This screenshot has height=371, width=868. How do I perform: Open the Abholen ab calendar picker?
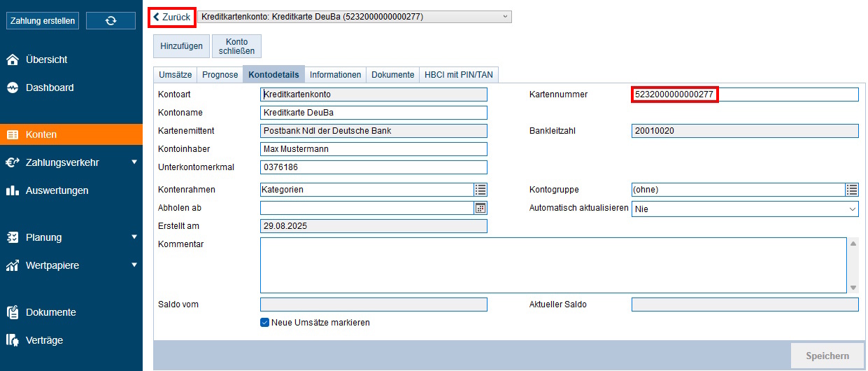pos(480,208)
